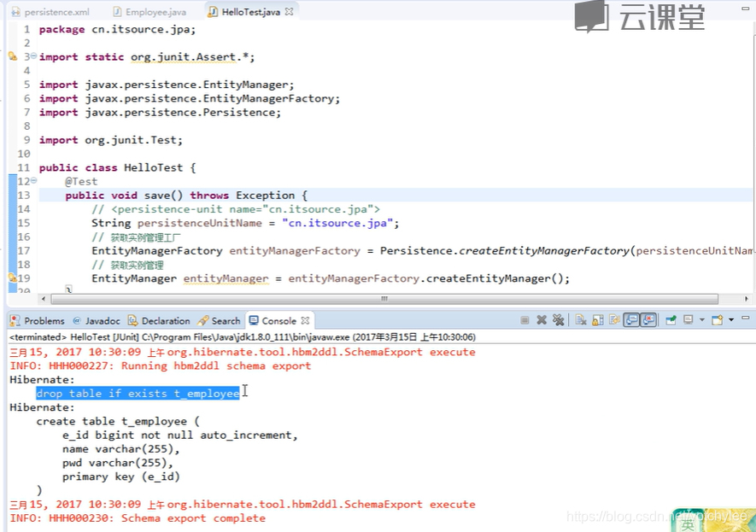Clear the console output
The height and width of the screenshot is (532, 756).
click(581, 320)
